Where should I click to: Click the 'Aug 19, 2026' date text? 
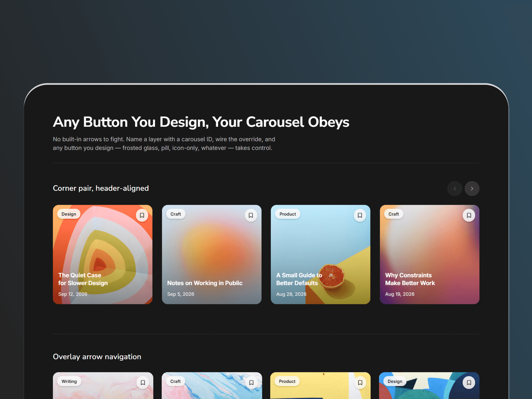pyautogui.click(x=400, y=294)
